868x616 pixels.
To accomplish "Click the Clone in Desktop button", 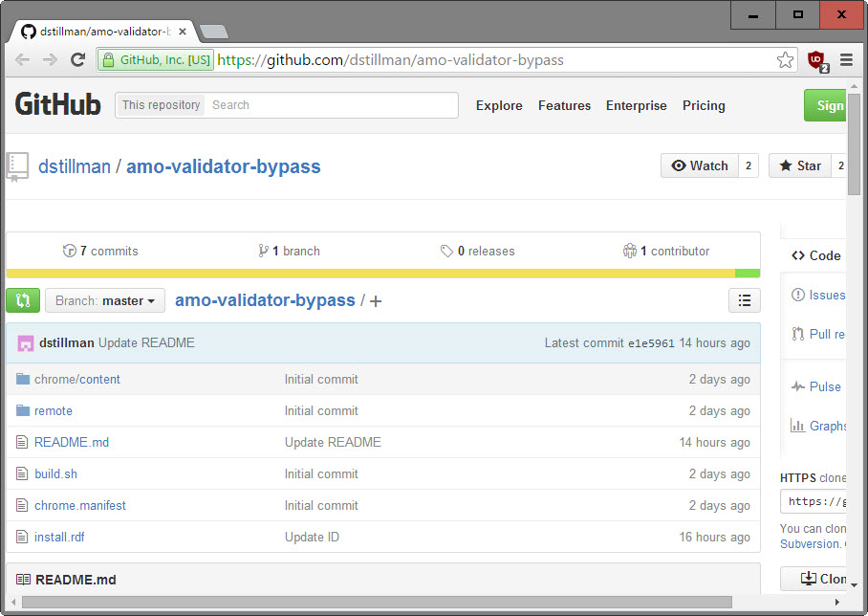I will pos(814,579).
